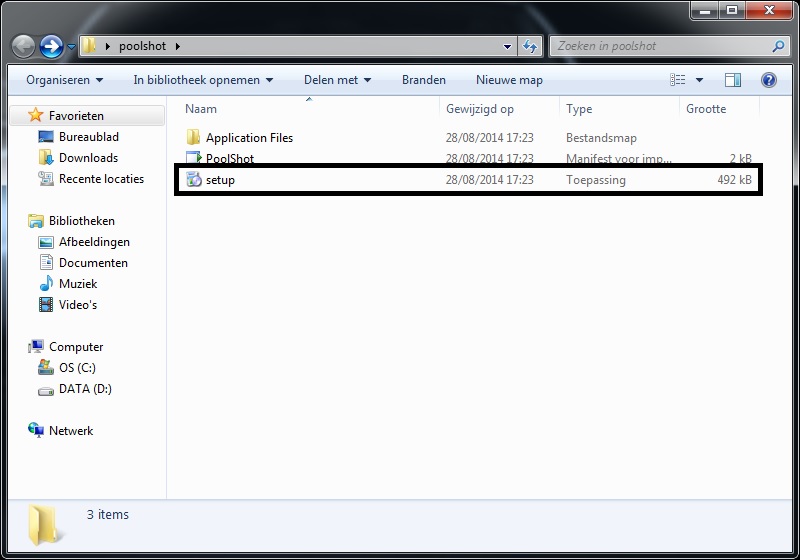Open the Help question mark icon
This screenshot has width=800, height=560.
769,80
